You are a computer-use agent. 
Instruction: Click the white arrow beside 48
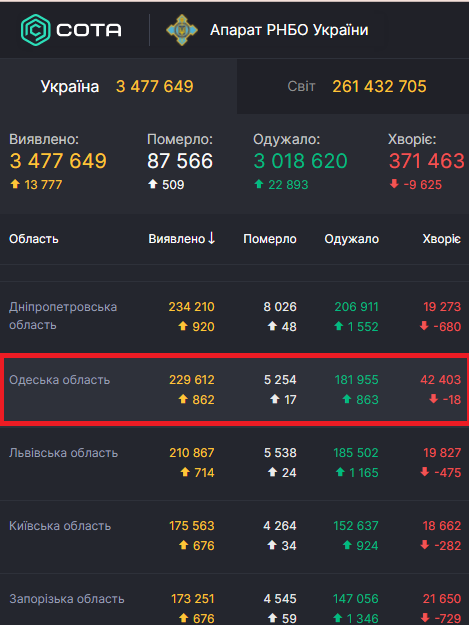click(272, 326)
